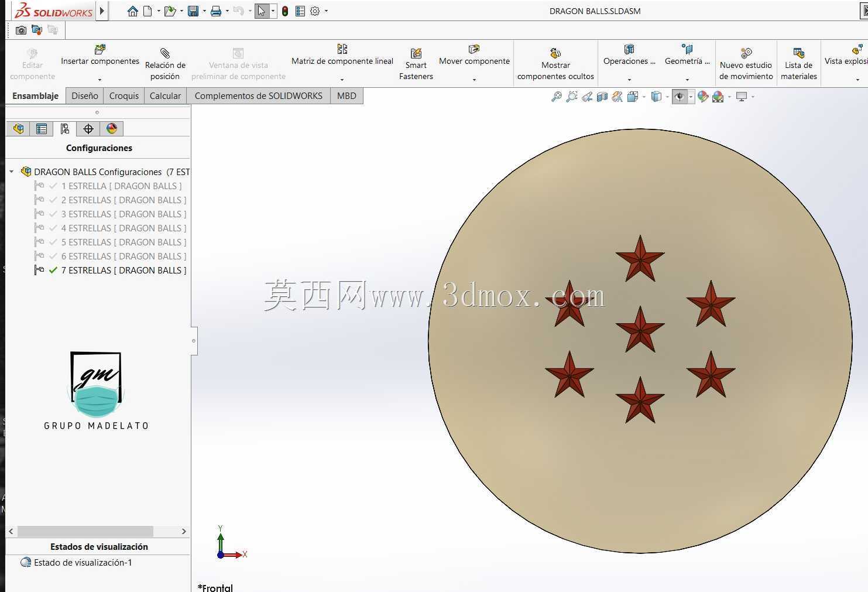Screen dimensions: 868x592
Task: Open Complementos de SOLIDWORKS tab
Action: 258,95
